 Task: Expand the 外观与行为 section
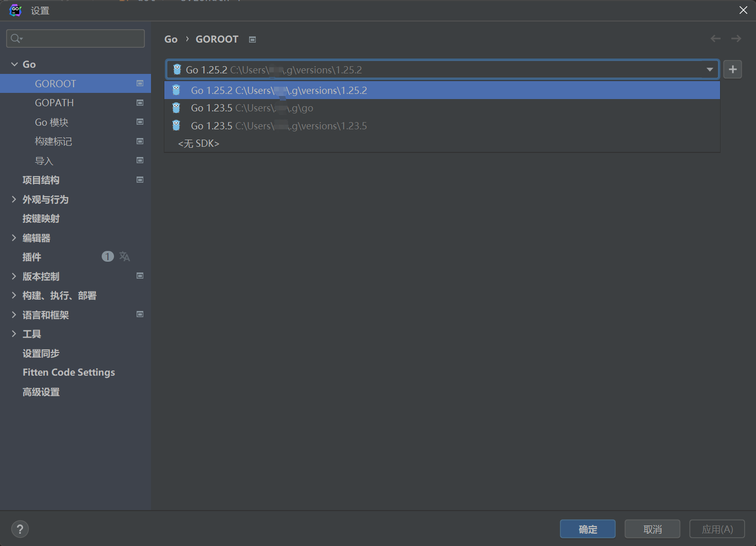[x=14, y=199]
